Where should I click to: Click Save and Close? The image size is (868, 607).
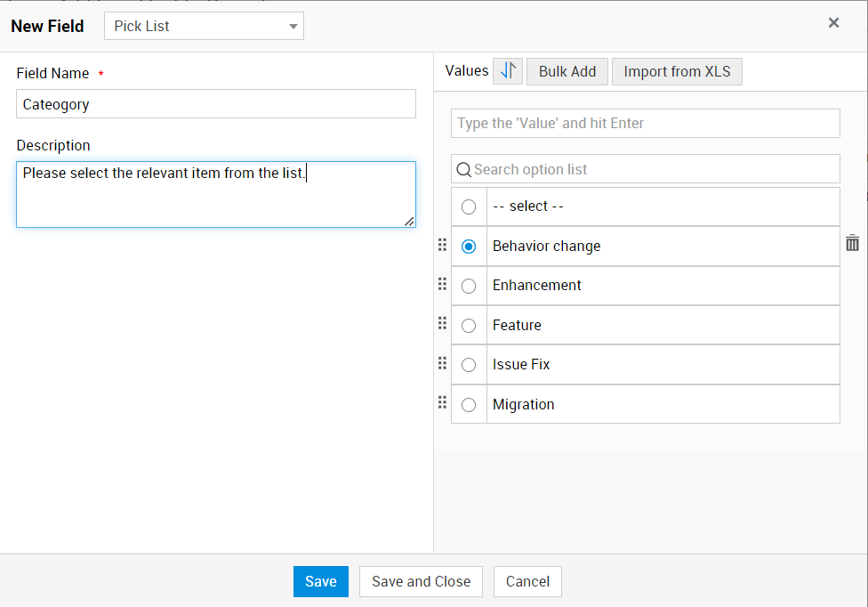point(421,581)
